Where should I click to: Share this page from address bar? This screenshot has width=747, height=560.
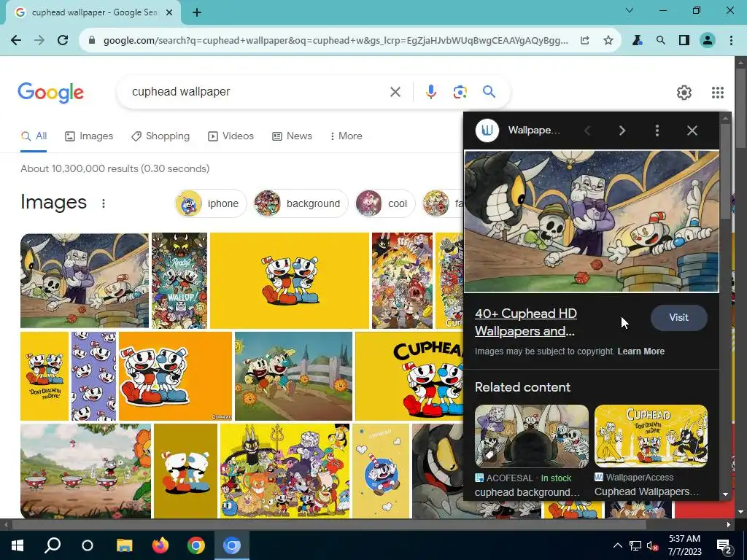[x=585, y=41]
